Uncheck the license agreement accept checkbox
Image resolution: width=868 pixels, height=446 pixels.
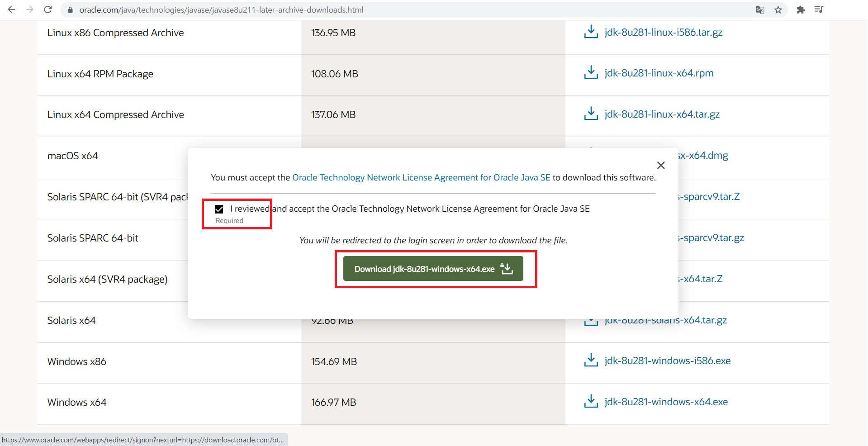coord(219,209)
